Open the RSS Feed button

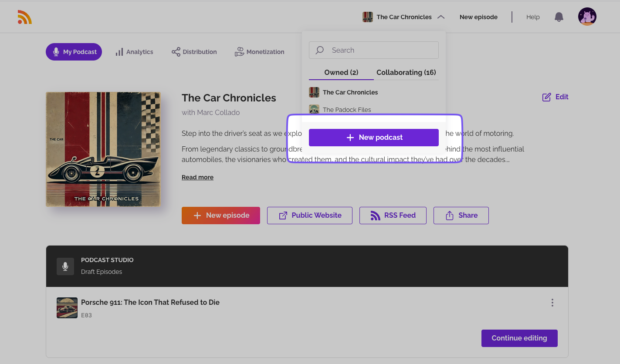point(393,216)
